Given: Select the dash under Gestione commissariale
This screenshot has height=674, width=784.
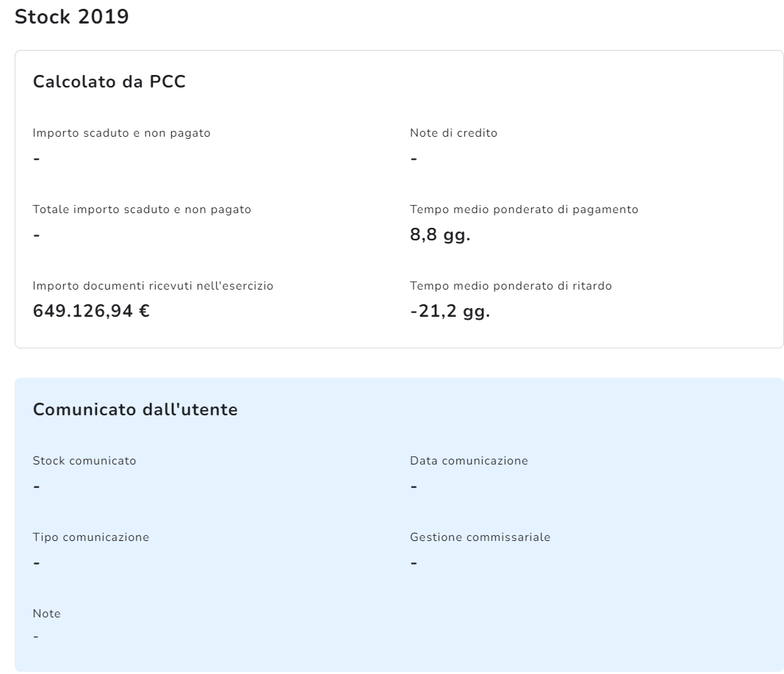Looking at the screenshot, I should (414, 563).
